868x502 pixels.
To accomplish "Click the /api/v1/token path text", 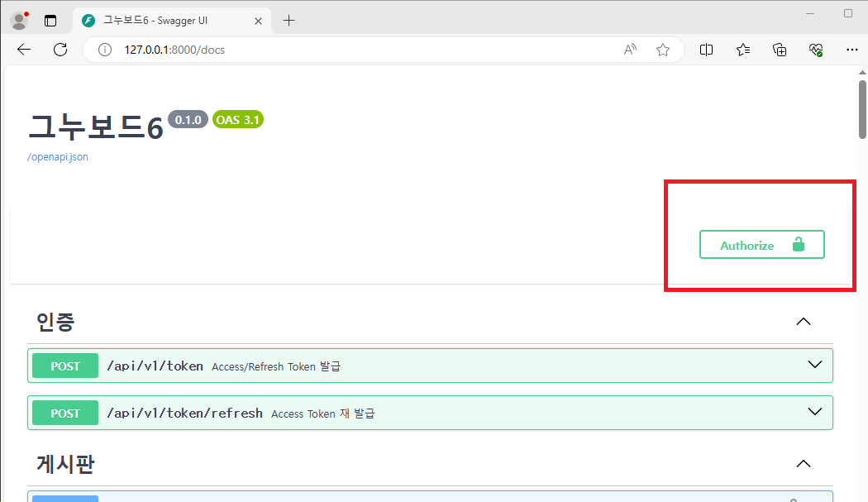I will [x=155, y=366].
